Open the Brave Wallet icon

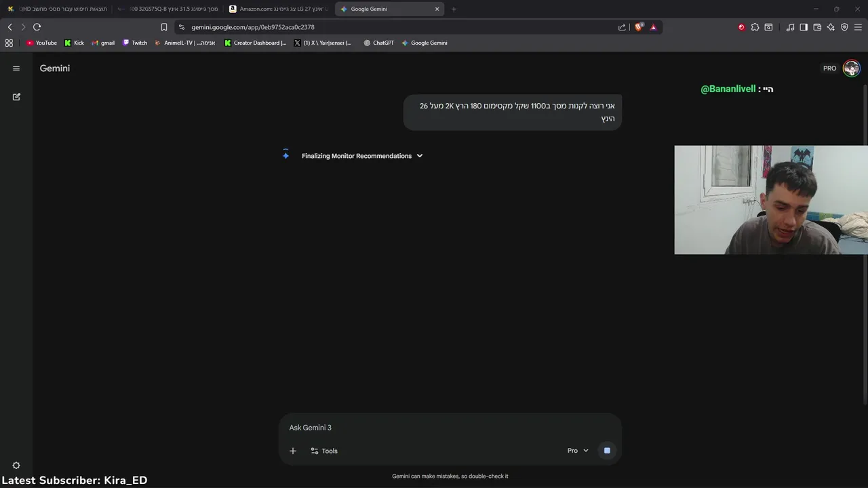817,27
